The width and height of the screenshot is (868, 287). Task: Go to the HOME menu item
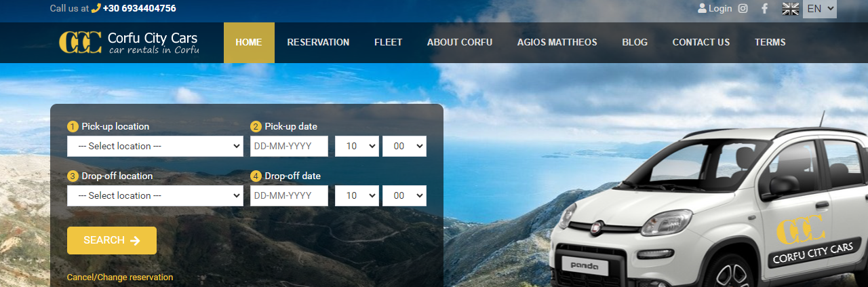pyautogui.click(x=249, y=43)
